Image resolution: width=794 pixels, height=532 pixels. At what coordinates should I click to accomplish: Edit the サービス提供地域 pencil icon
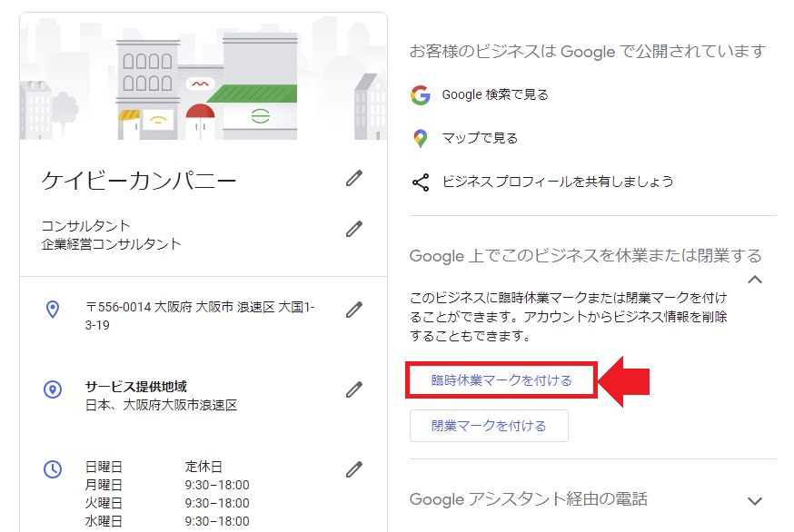pyautogui.click(x=354, y=389)
